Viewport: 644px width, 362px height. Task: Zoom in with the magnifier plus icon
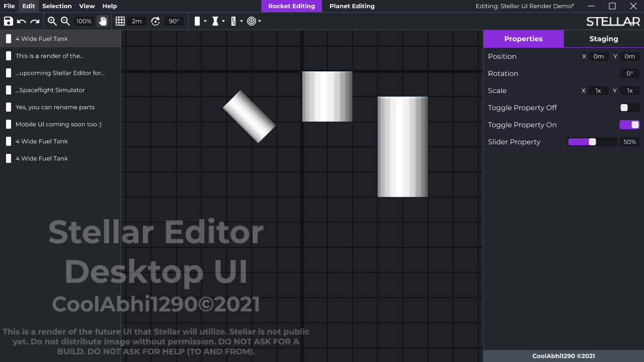pyautogui.click(x=52, y=21)
